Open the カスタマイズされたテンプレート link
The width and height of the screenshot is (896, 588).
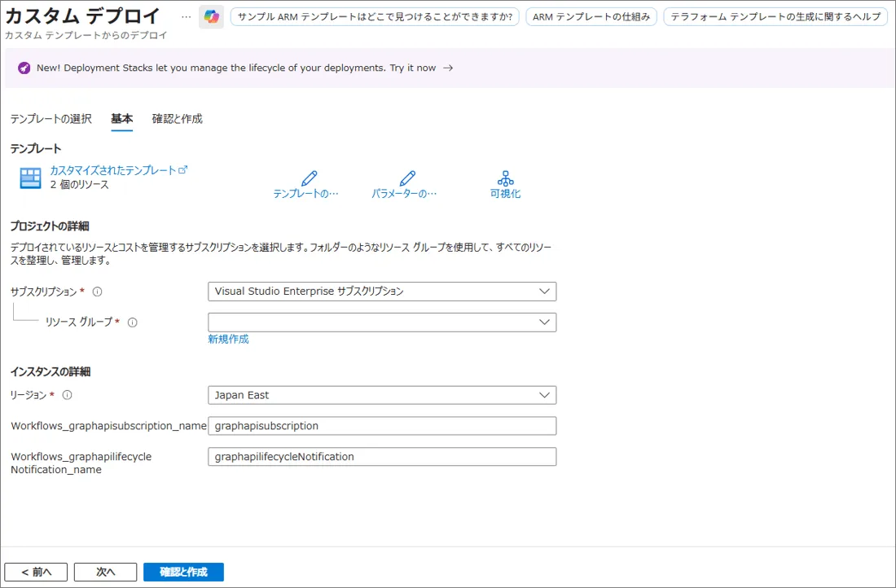tap(114, 170)
